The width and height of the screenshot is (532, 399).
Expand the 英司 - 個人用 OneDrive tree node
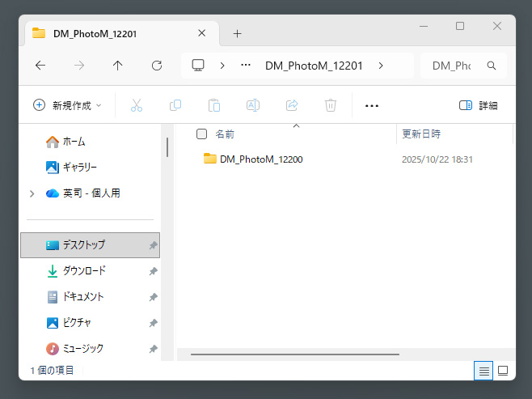coord(32,193)
